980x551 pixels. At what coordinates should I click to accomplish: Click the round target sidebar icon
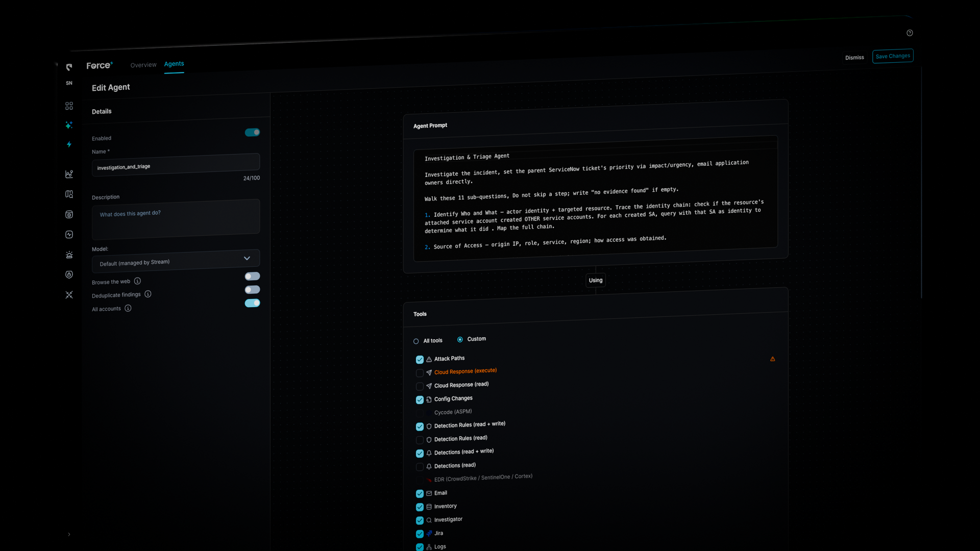pos(69,215)
